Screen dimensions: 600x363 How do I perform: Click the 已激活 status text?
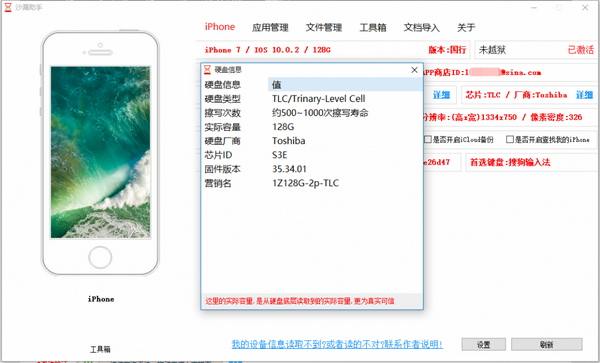coord(580,50)
